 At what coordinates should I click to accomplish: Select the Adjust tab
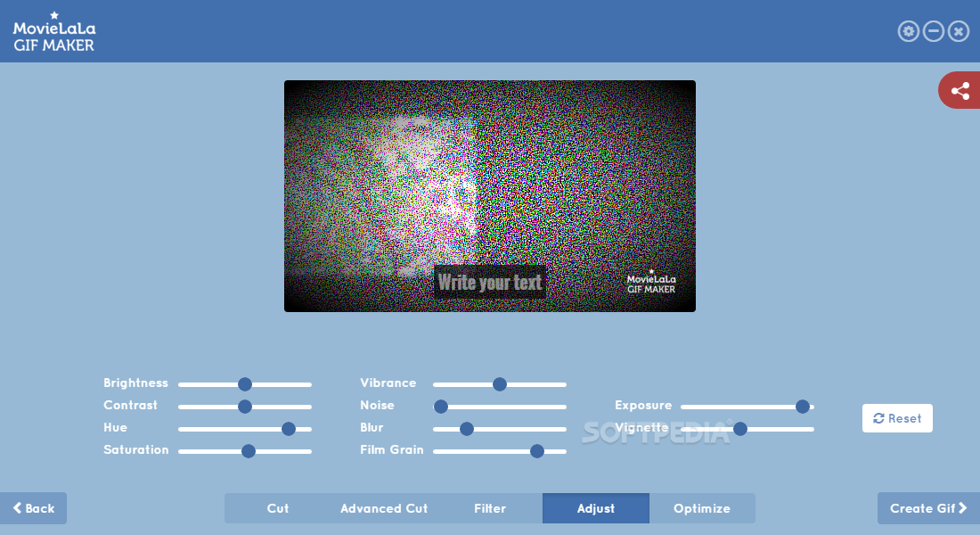596,508
